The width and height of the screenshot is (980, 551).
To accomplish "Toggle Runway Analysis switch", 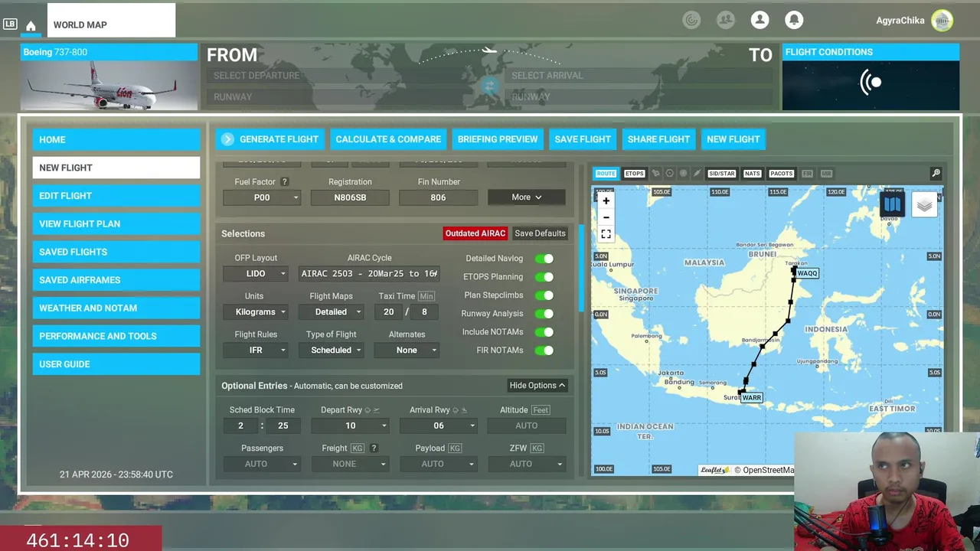I will click(x=544, y=314).
